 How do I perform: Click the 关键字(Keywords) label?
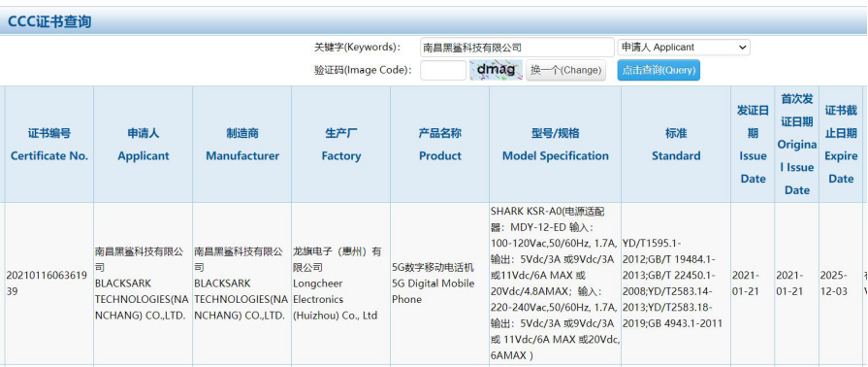click(358, 48)
